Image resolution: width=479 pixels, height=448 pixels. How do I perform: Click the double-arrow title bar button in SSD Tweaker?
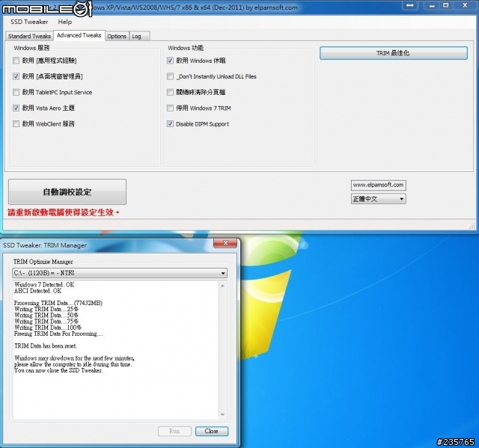tap(410, 6)
